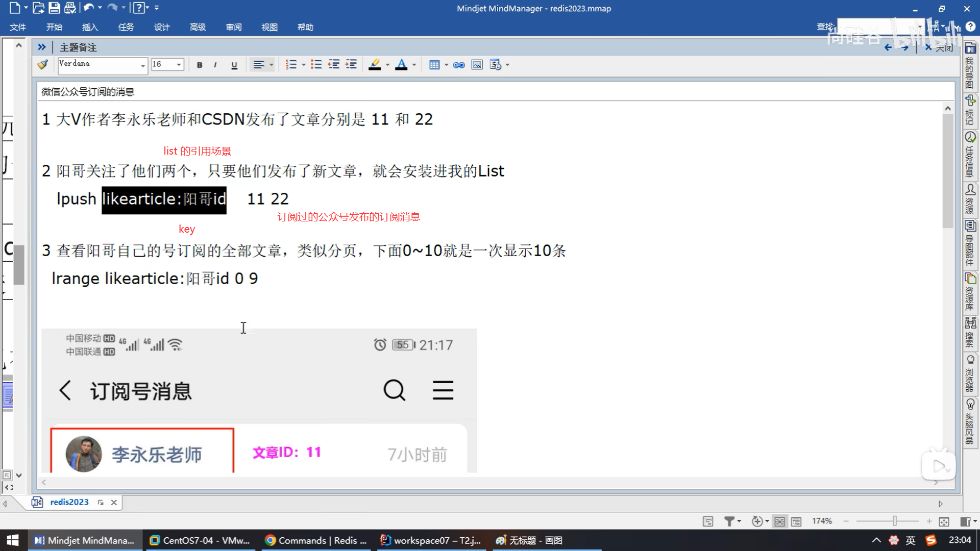
Task: Insert an image into the topic notes
Action: (x=476, y=65)
